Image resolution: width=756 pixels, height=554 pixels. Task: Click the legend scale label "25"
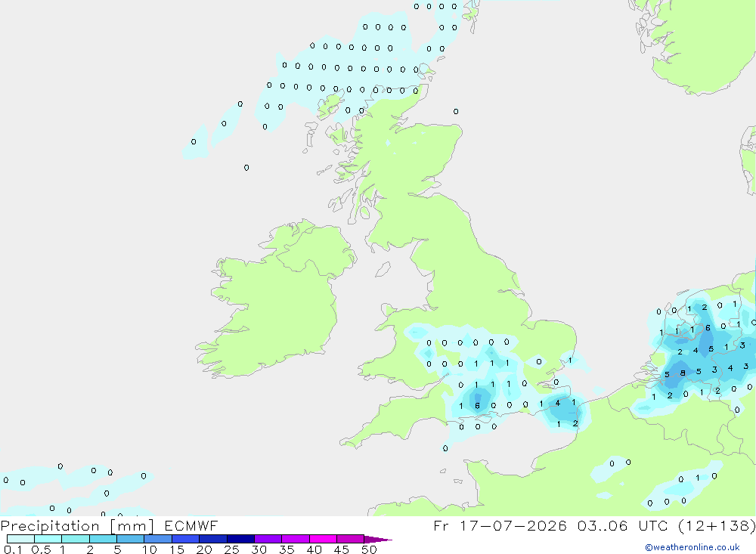coord(232,549)
